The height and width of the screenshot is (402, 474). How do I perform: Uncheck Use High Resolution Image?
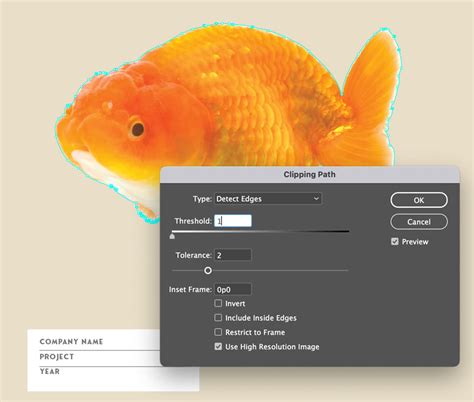[x=218, y=347]
